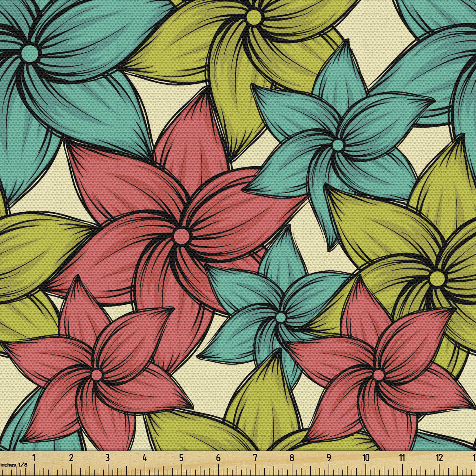Click the number 9 on the ruler

328,458
